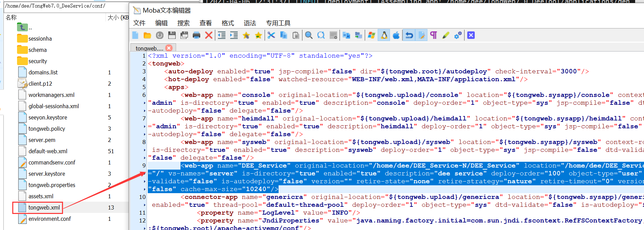Select Unix penguin line-ending format
The height and width of the screenshot is (230, 644).
pyautogui.click(x=384, y=35)
